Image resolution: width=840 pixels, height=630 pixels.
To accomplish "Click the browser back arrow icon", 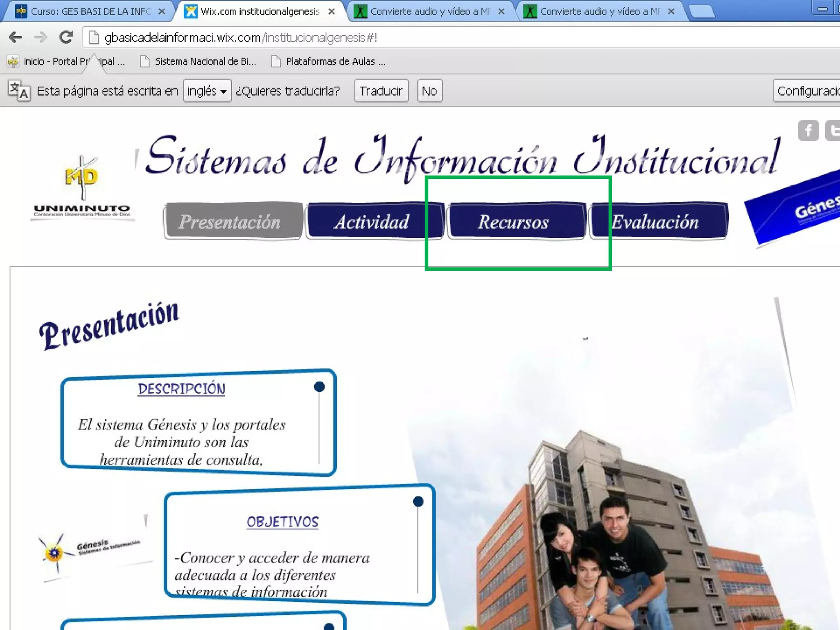I will [x=15, y=37].
